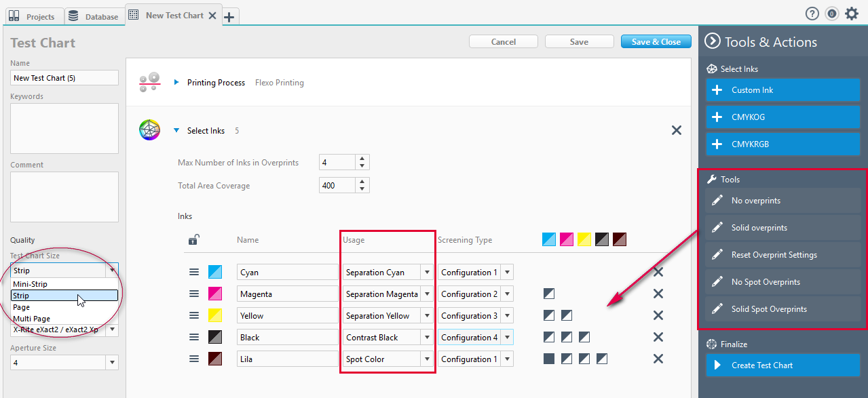
Task: Toggle Magenta-Cyan overprint cell
Action: [x=549, y=294]
